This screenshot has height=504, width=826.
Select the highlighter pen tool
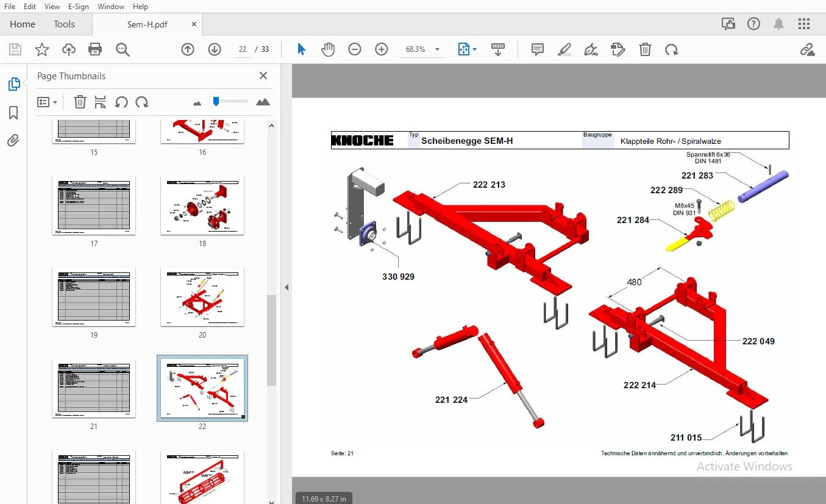(564, 49)
